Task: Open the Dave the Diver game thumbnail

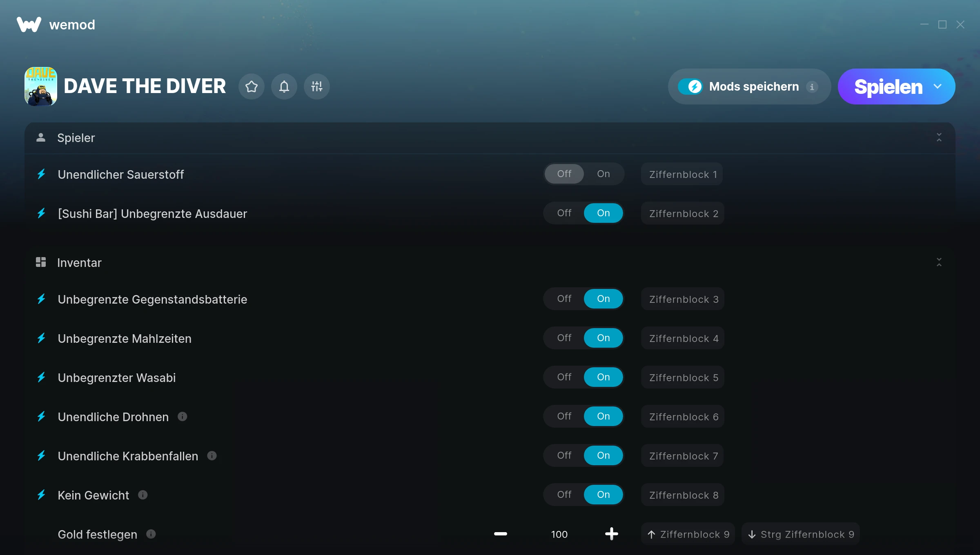Action: (x=41, y=86)
